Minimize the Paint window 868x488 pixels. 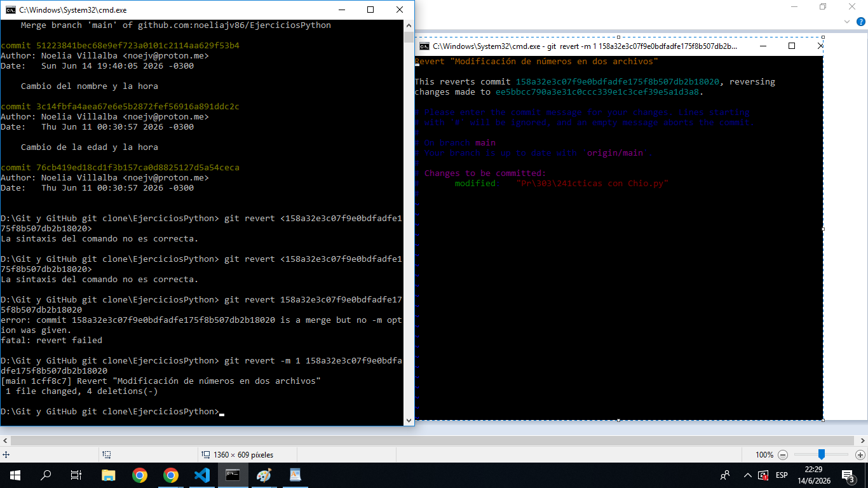tap(794, 6)
